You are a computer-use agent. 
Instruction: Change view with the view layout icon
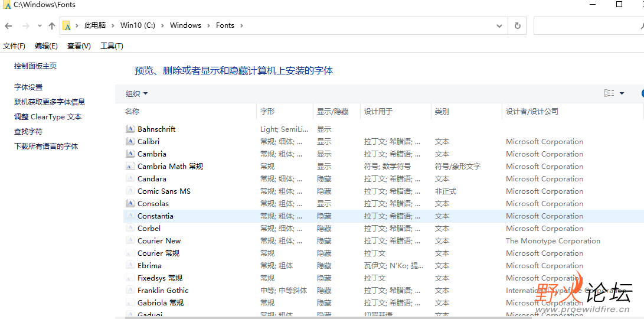[x=609, y=93]
